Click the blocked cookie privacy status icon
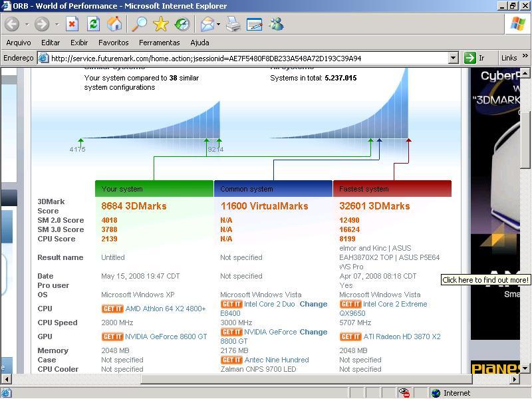 pyautogui.click(x=404, y=393)
